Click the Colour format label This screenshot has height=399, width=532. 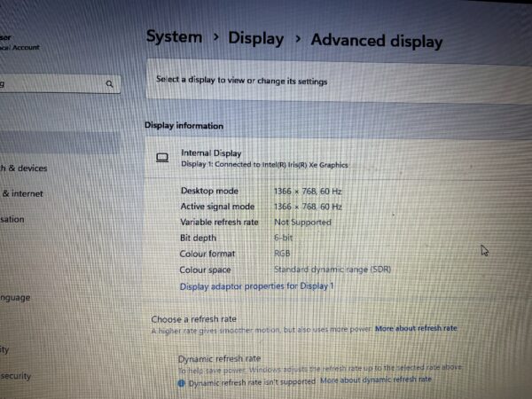(x=207, y=254)
